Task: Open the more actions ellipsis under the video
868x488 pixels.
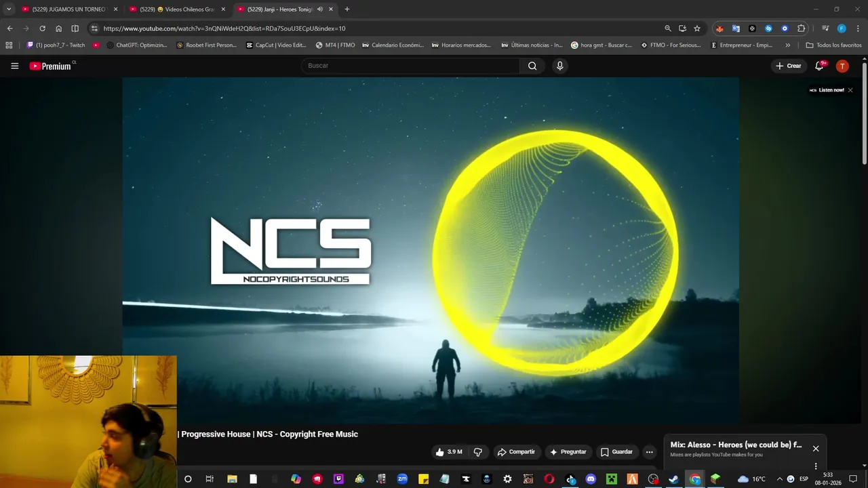Action: tap(649, 452)
